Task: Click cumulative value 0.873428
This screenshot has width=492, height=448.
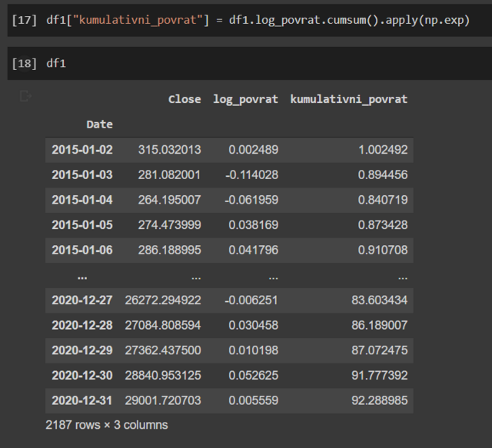Action: [x=383, y=225]
